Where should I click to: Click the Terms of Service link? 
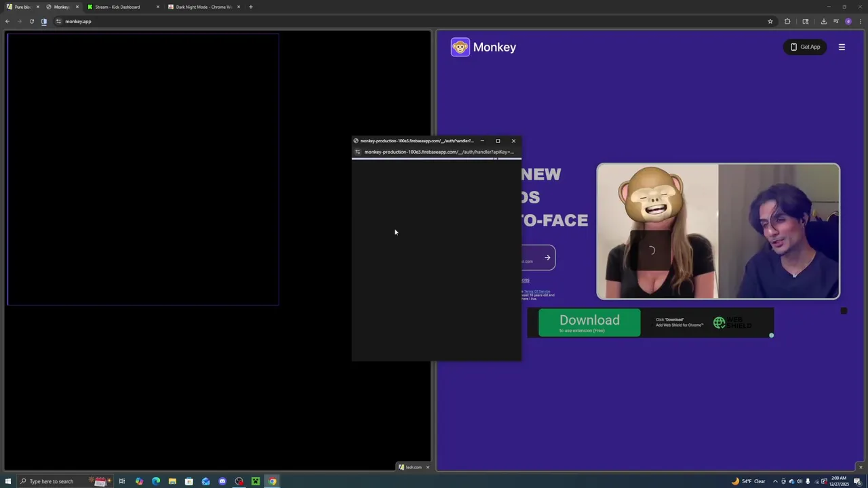537,291
